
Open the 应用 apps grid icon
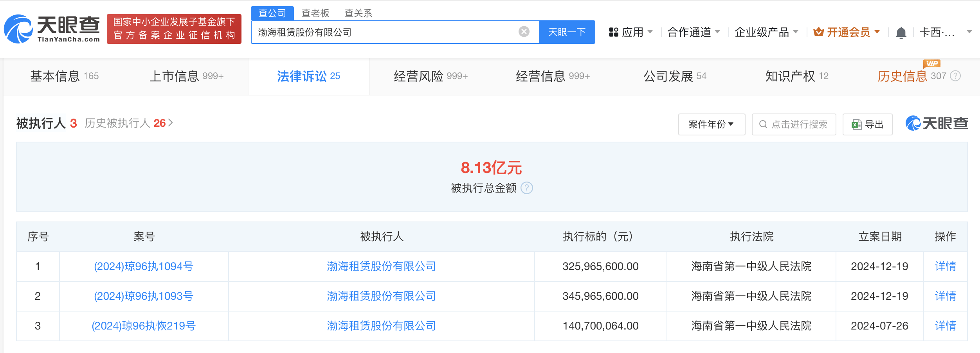(x=613, y=32)
